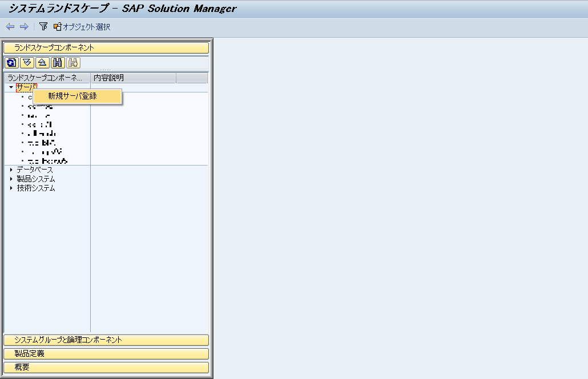Click the オブジェクト選択 button

tap(82, 27)
